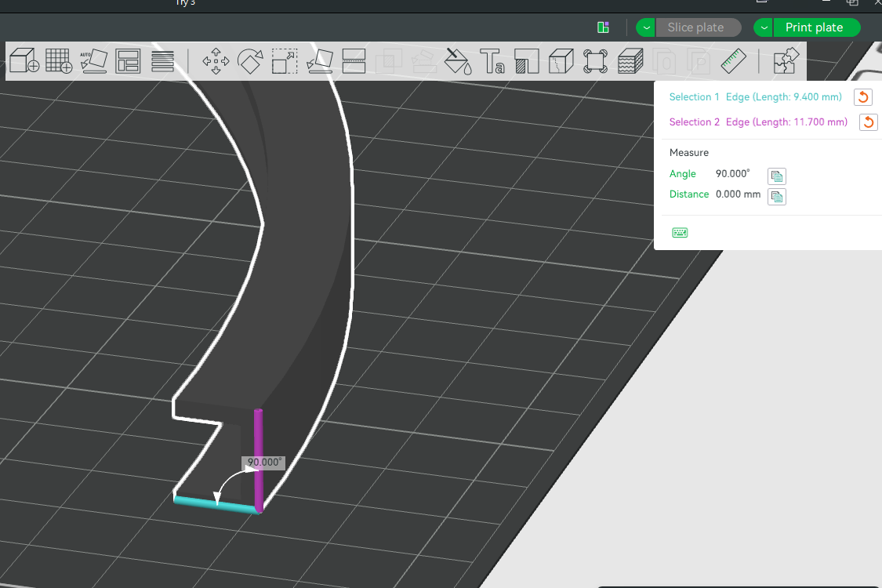Viewport: 882px width, 588px height.
Task: Select the Scale tool
Action: [285, 60]
